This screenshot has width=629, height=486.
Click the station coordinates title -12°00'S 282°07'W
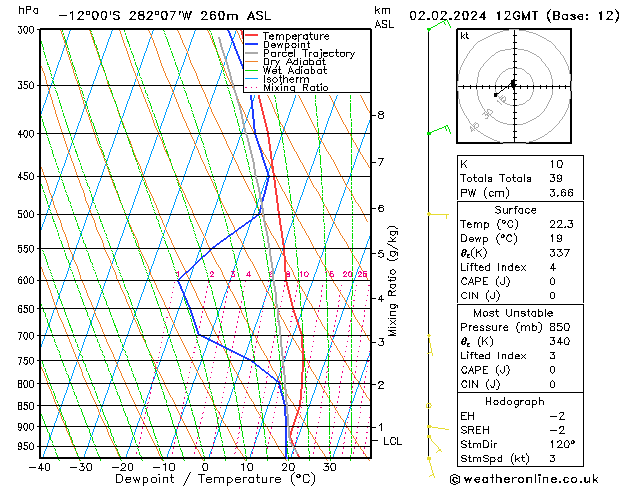125,16
